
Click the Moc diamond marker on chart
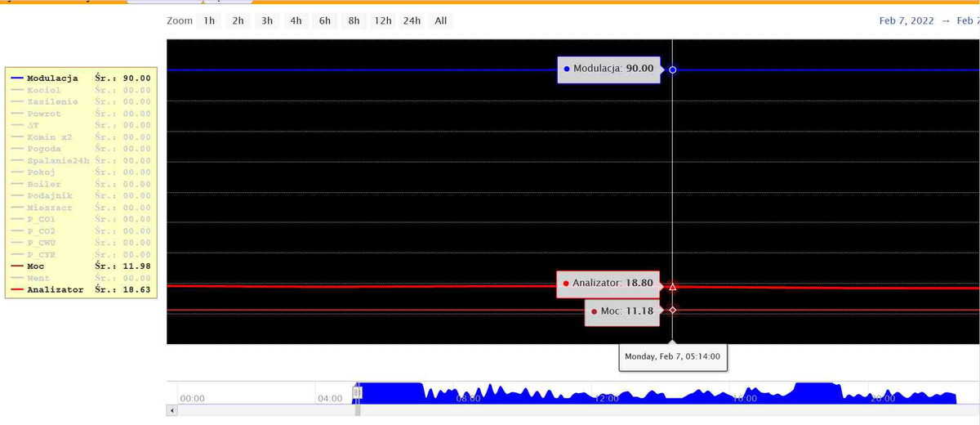tap(672, 310)
